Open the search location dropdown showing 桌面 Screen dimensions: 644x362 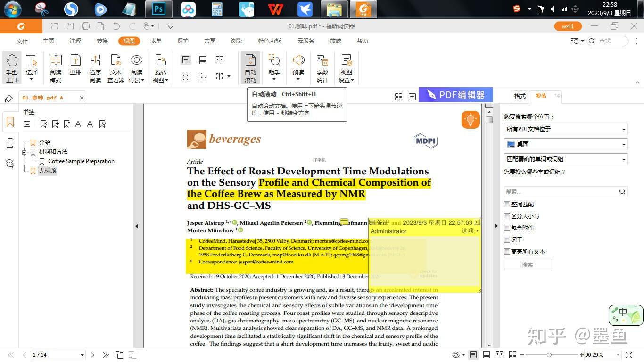click(565, 144)
